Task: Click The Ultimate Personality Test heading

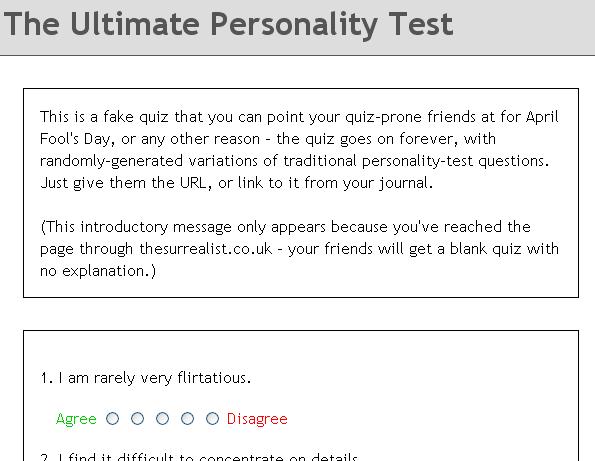Action: pos(228,24)
